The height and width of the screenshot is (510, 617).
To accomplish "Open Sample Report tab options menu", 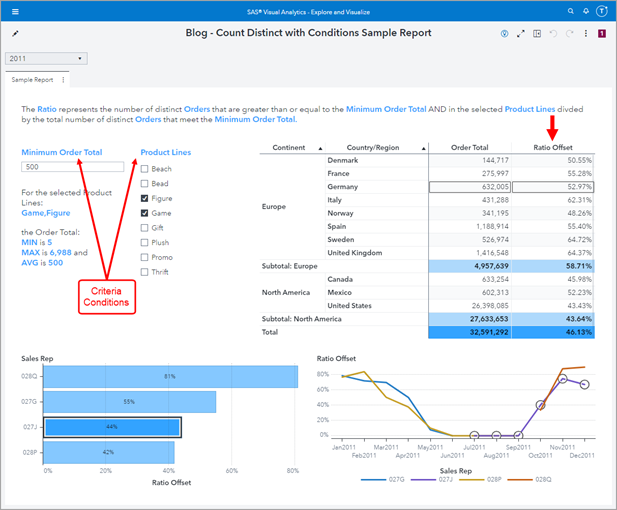I will point(64,80).
